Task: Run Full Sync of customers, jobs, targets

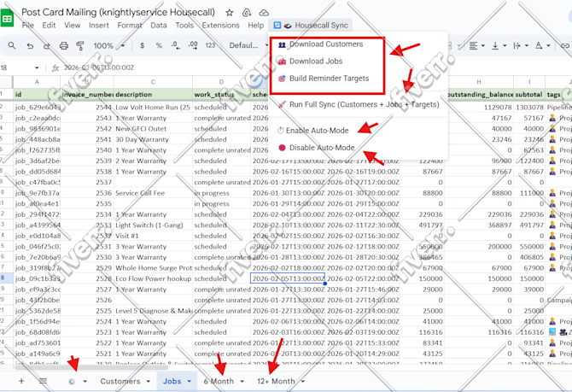Action: click(x=359, y=104)
